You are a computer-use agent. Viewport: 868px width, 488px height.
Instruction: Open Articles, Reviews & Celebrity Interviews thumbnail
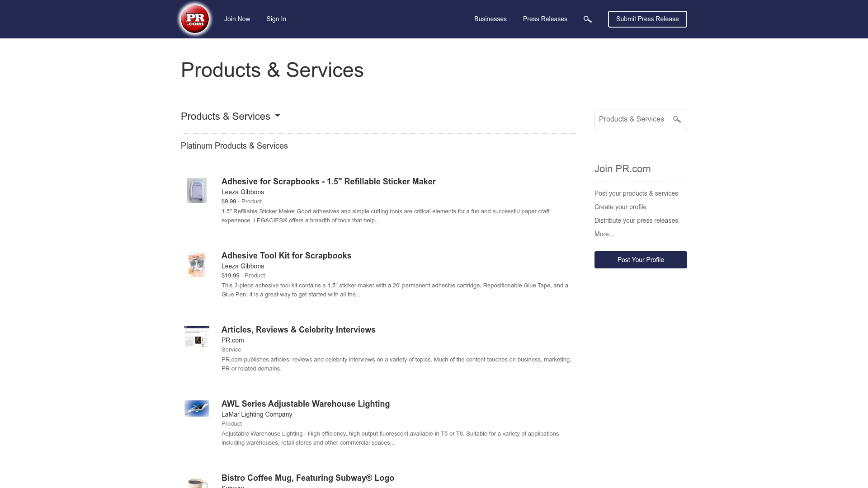point(197,337)
